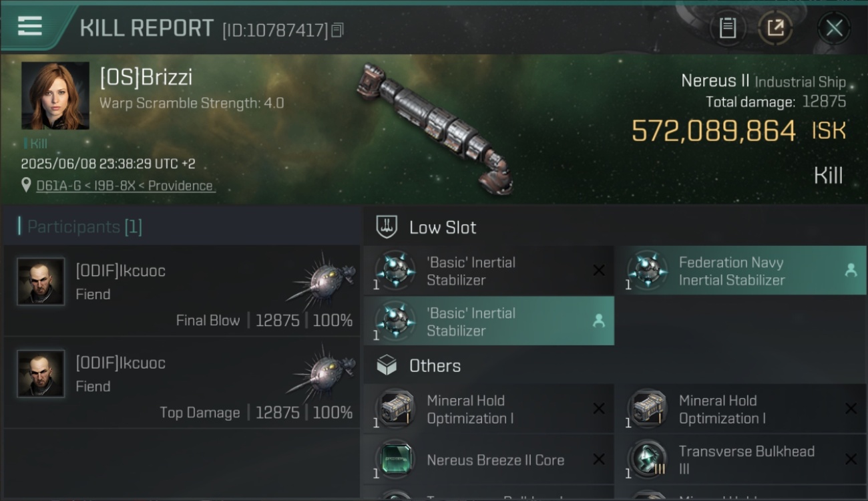Close the kill report window

(834, 28)
